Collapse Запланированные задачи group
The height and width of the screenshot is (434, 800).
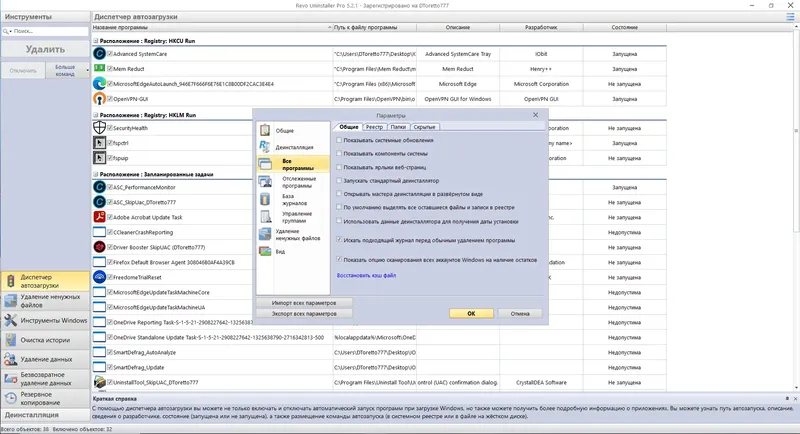[96, 174]
